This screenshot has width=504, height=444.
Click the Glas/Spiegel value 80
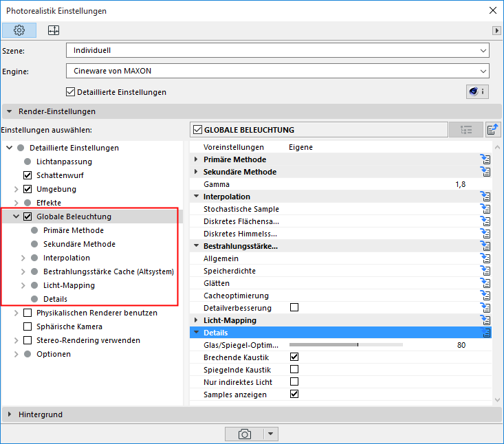point(461,345)
